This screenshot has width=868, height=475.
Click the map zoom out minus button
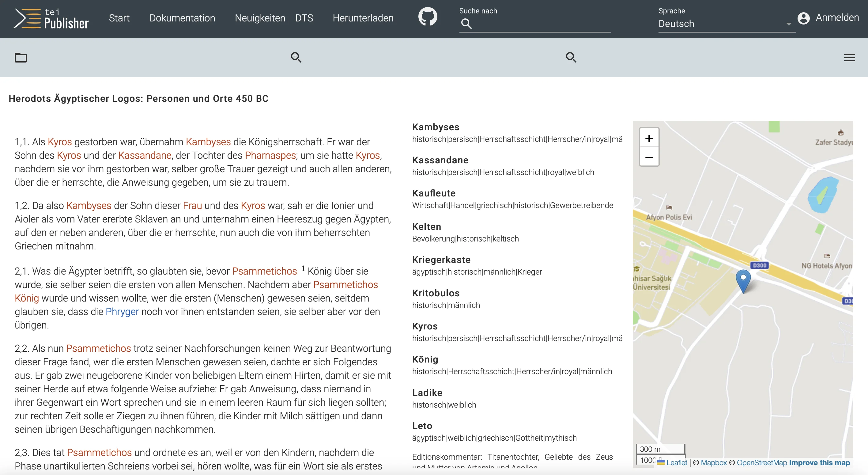[649, 158]
